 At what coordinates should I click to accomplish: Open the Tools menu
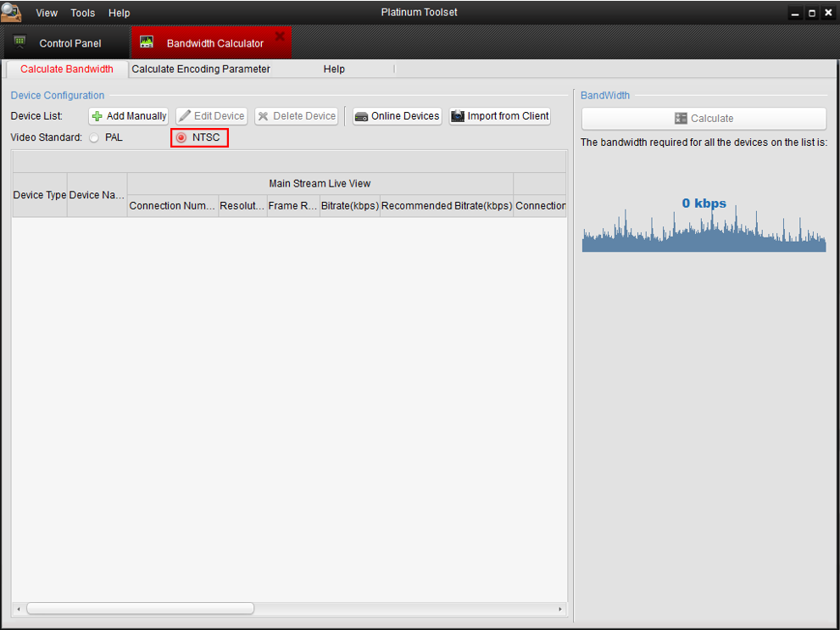coord(83,13)
